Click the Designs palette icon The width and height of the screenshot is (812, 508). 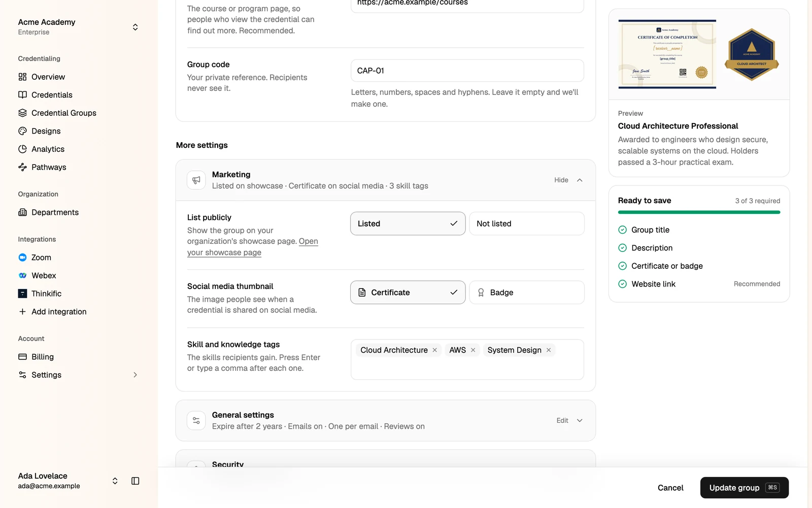click(22, 131)
